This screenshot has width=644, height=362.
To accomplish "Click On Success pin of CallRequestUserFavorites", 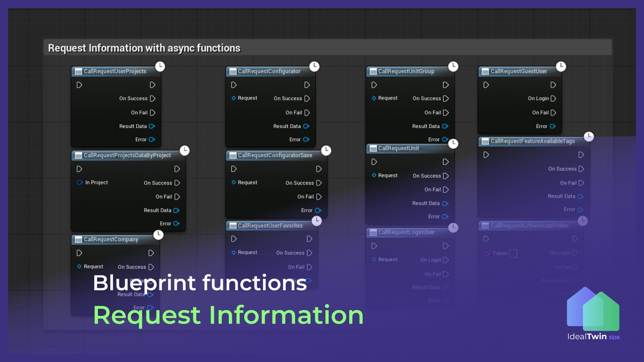I will tap(309, 253).
